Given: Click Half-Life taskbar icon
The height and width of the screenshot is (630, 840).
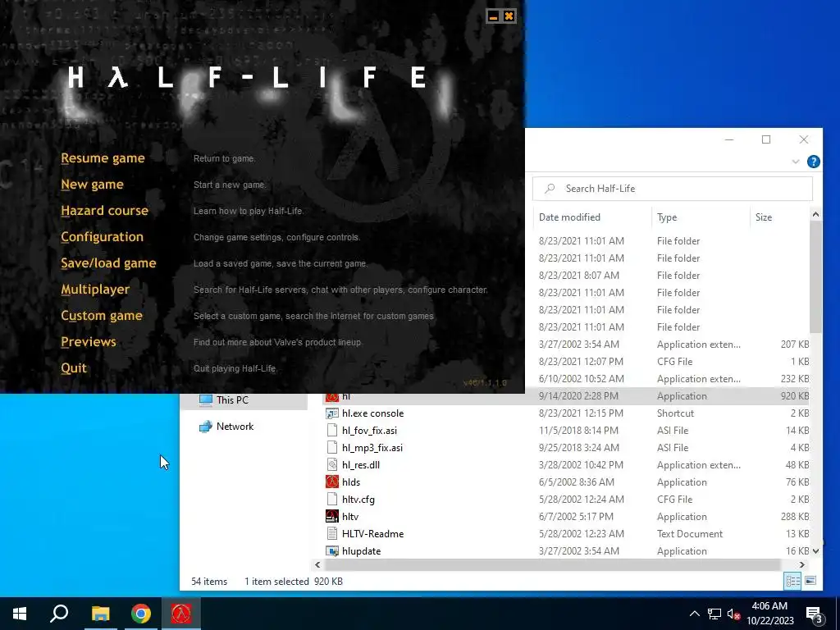Looking at the screenshot, I should pos(181,614).
